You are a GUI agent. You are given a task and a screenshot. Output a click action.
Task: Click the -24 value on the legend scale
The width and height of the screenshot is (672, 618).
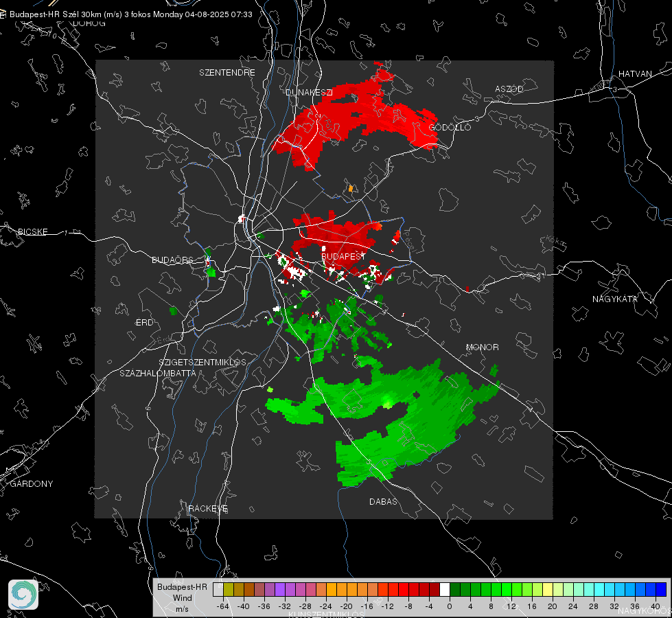[x=326, y=606]
